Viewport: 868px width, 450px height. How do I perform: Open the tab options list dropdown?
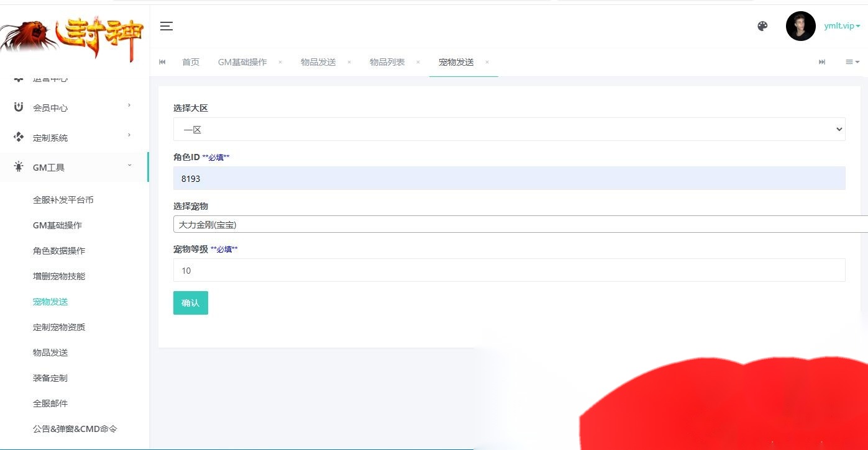coord(852,62)
